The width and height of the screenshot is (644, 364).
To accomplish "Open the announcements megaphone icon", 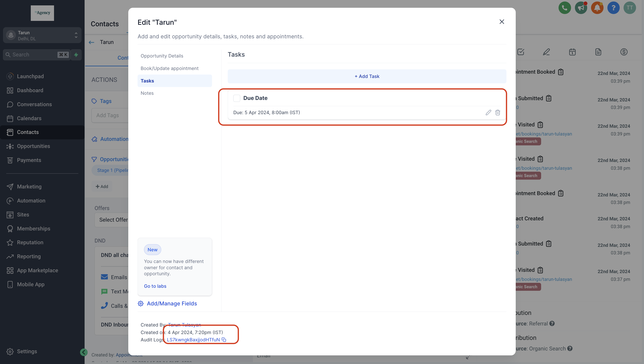I will [x=581, y=8].
